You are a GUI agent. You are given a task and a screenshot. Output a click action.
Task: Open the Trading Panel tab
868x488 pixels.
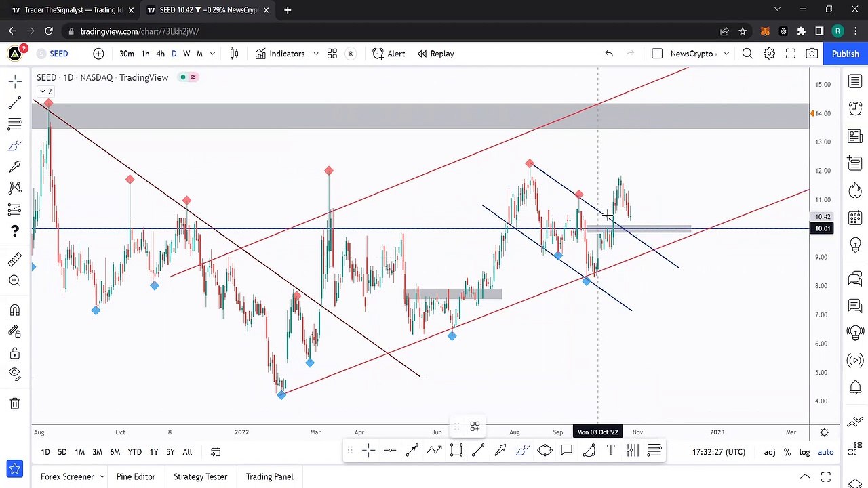point(269,476)
